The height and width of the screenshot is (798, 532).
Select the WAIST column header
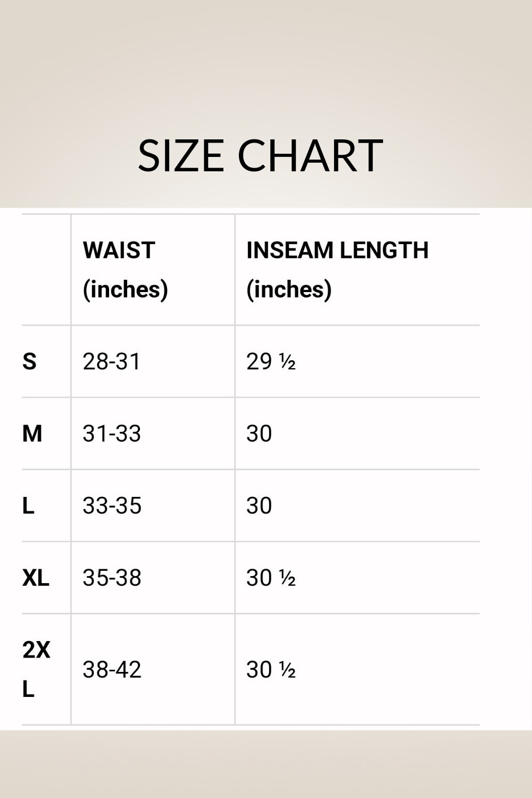tap(119, 250)
